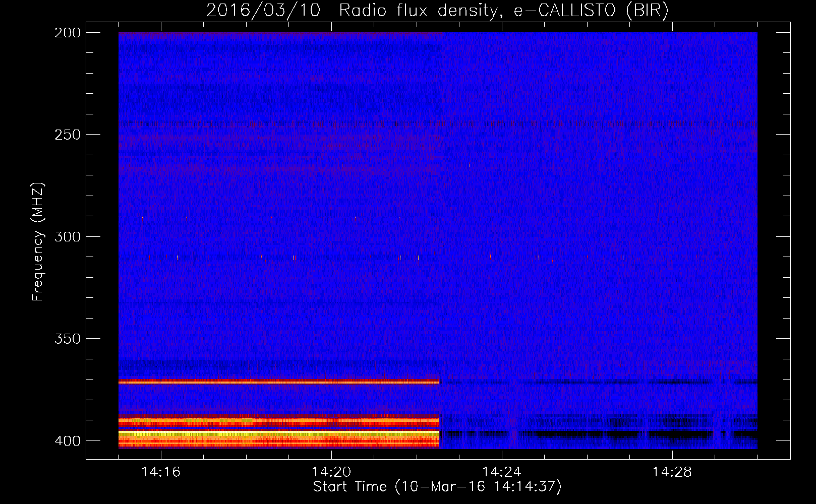The height and width of the screenshot is (504, 816).
Task: Click the 200 frequency tick label
Action: coord(68,33)
